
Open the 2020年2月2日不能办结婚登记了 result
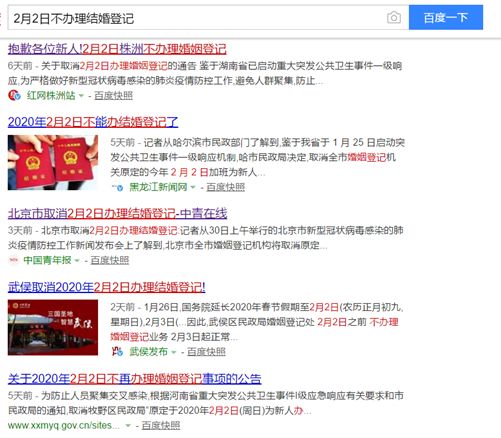(93, 122)
